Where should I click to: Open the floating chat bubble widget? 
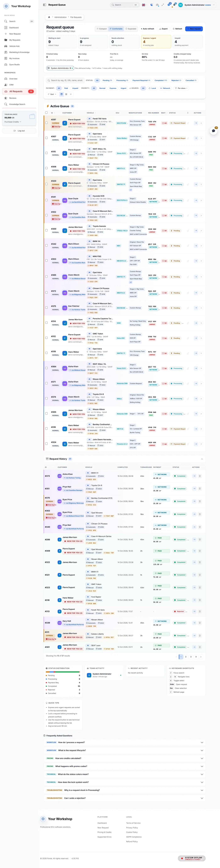coord(214,131)
